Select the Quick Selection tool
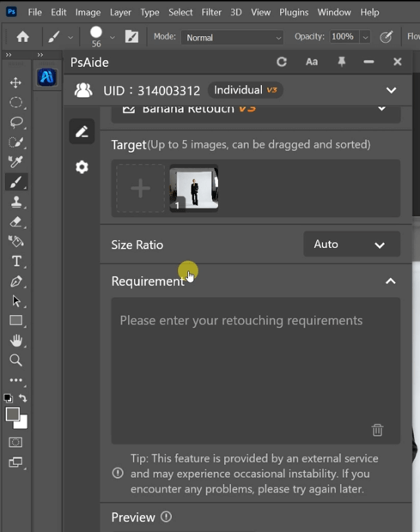Viewport: 420px width, 532px height. [16, 142]
